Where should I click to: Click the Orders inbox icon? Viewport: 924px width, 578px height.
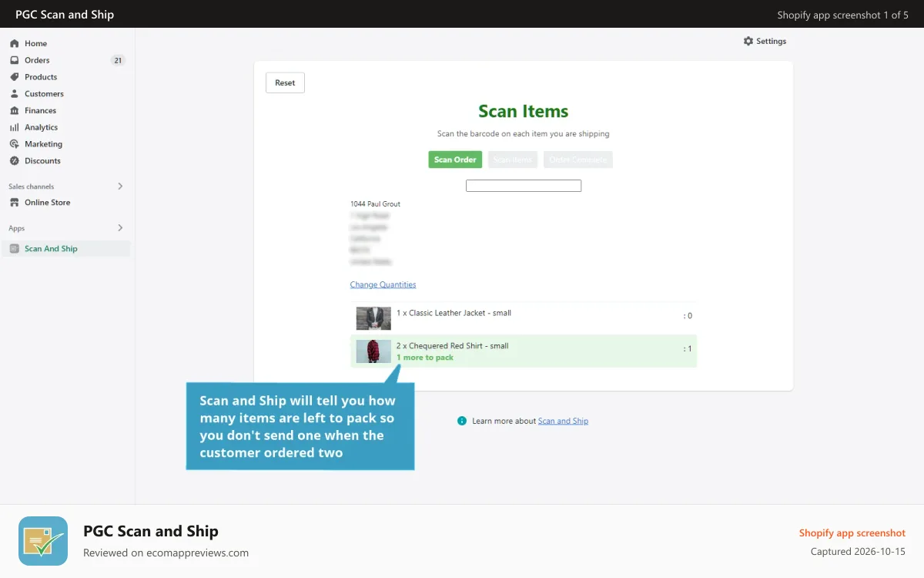[x=15, y=60]
